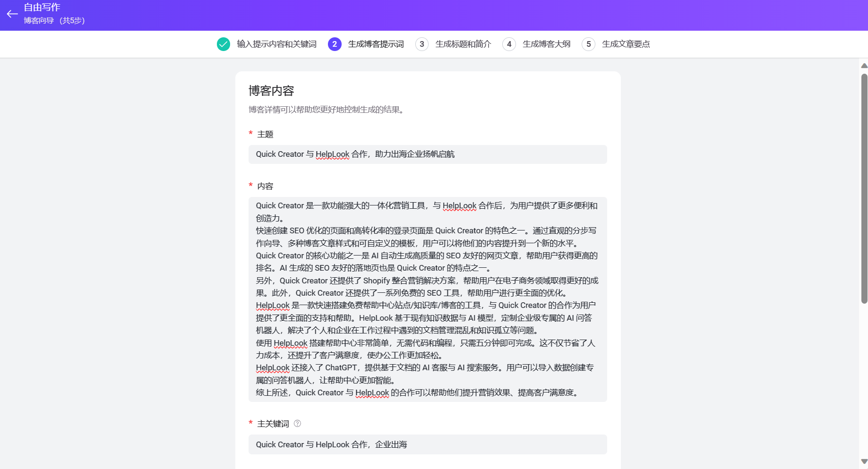
Task: Click the 主关键词 field label
Action: click(x=273, y=424)
